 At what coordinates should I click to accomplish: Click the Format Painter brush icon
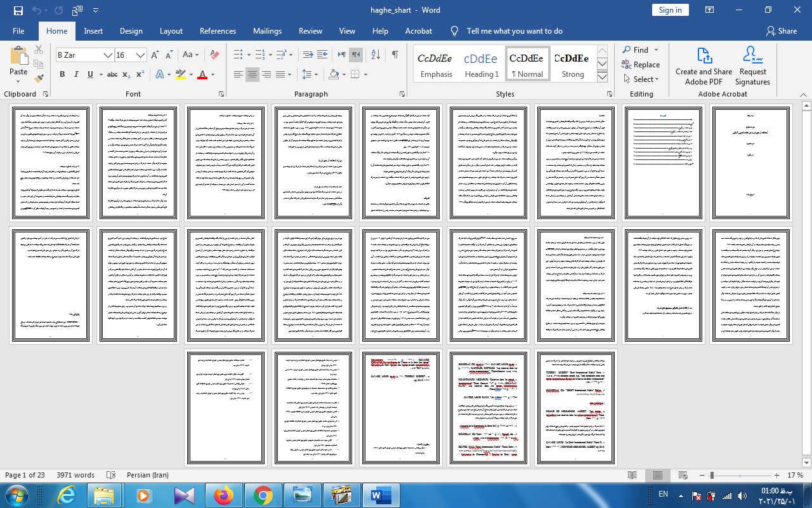click(39, 79)
